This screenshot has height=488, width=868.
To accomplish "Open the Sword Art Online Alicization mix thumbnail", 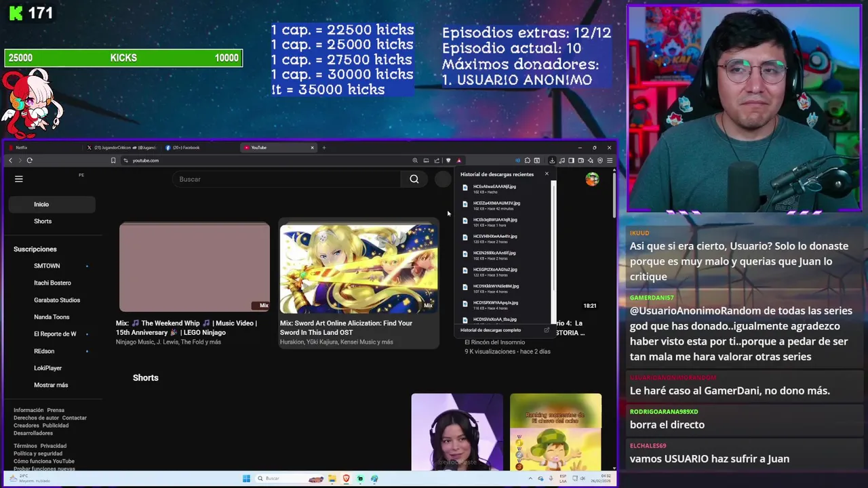I will click(x=359, y=268).
